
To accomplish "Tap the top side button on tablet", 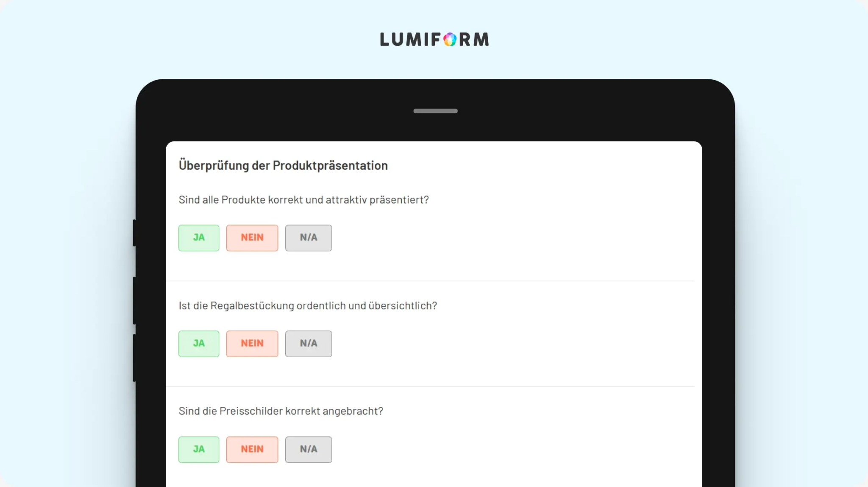I will pyautogui.click(x=134, y=233).
